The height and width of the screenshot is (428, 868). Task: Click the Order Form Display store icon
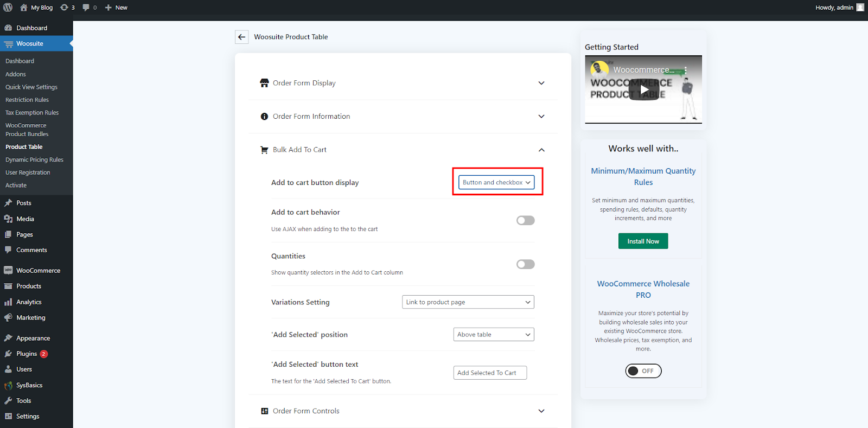[264, 83]
